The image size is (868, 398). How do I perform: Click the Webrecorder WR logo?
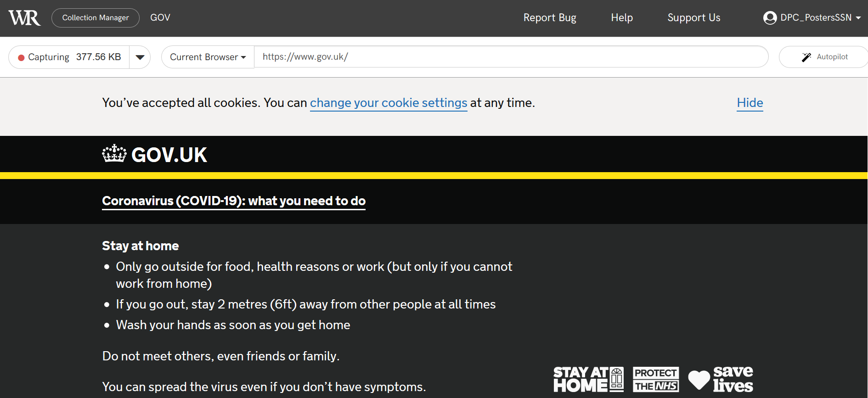(x=24, y=18)
